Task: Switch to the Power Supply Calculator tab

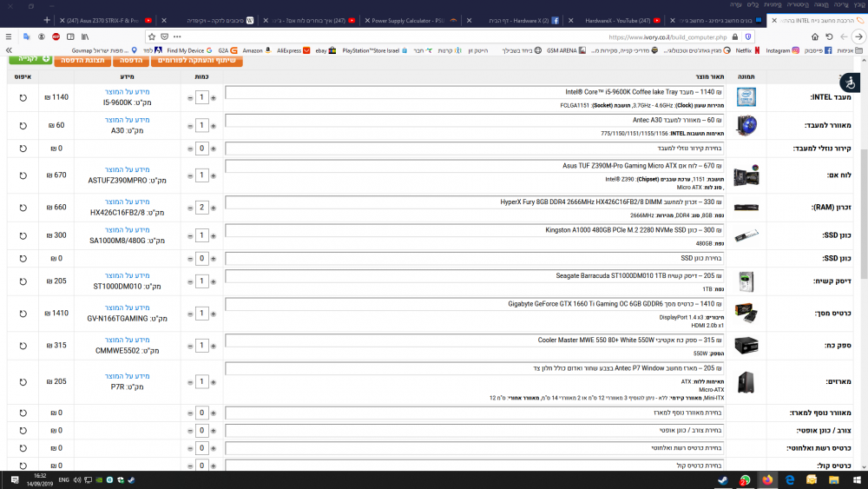Action: point(410,21)
